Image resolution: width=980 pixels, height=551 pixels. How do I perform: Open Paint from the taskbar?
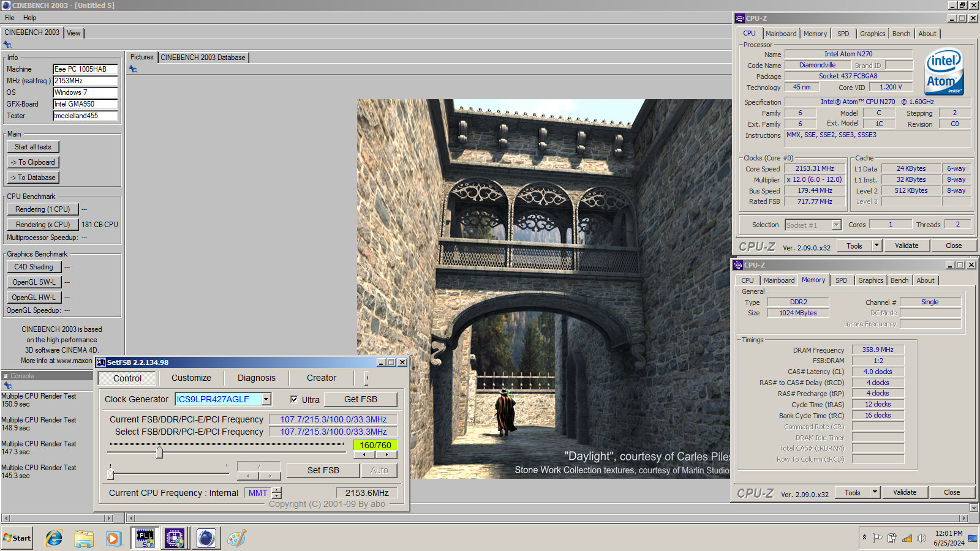pos(236,538)
